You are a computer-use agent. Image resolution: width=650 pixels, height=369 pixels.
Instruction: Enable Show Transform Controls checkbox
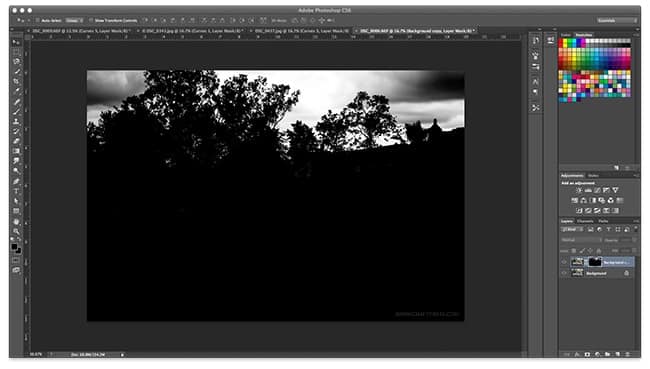(x=91, y=20)
